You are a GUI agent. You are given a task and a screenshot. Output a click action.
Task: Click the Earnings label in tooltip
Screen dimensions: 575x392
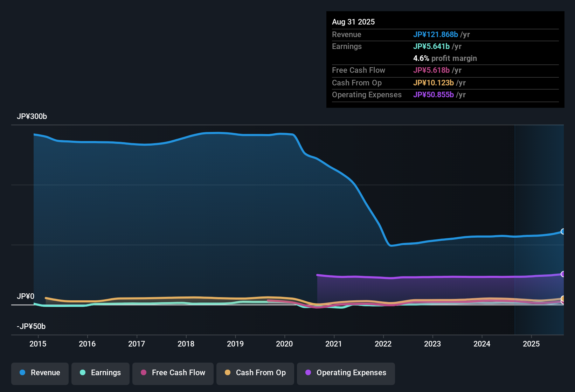pos(347,47)
